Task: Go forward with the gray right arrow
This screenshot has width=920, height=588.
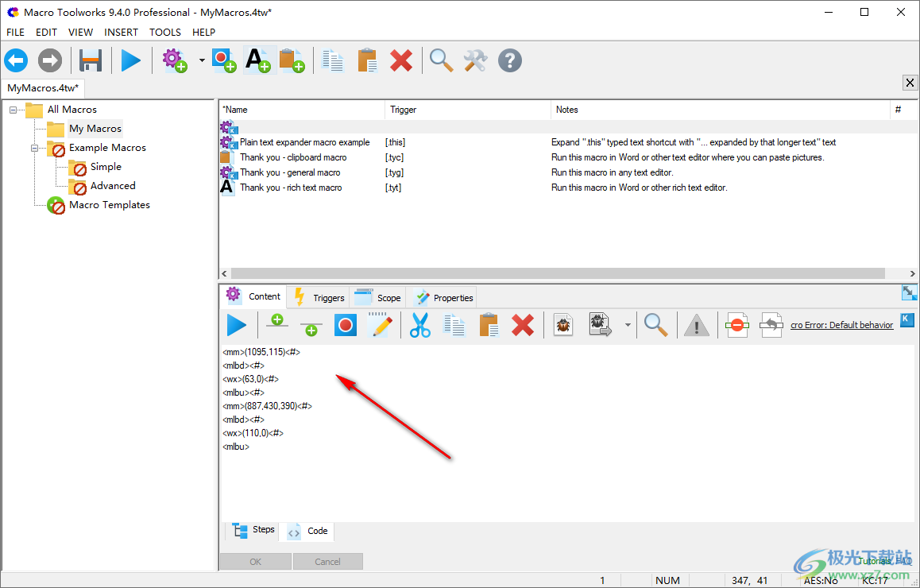Action: pyautogui.click(x=50, y=60)
